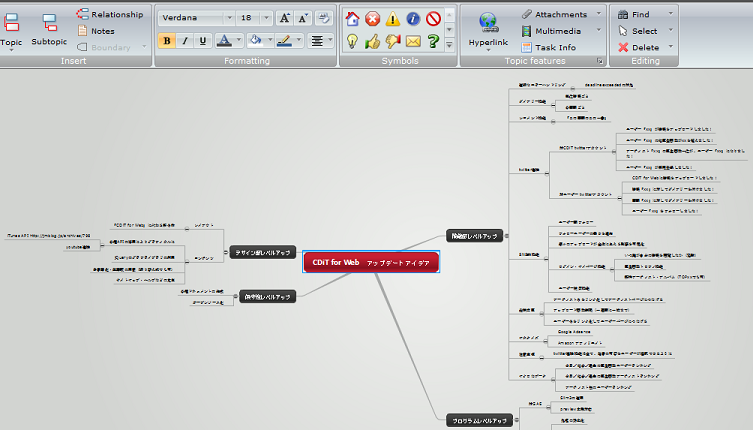Collapse the デザイン面レベルアップ branch

226,252
